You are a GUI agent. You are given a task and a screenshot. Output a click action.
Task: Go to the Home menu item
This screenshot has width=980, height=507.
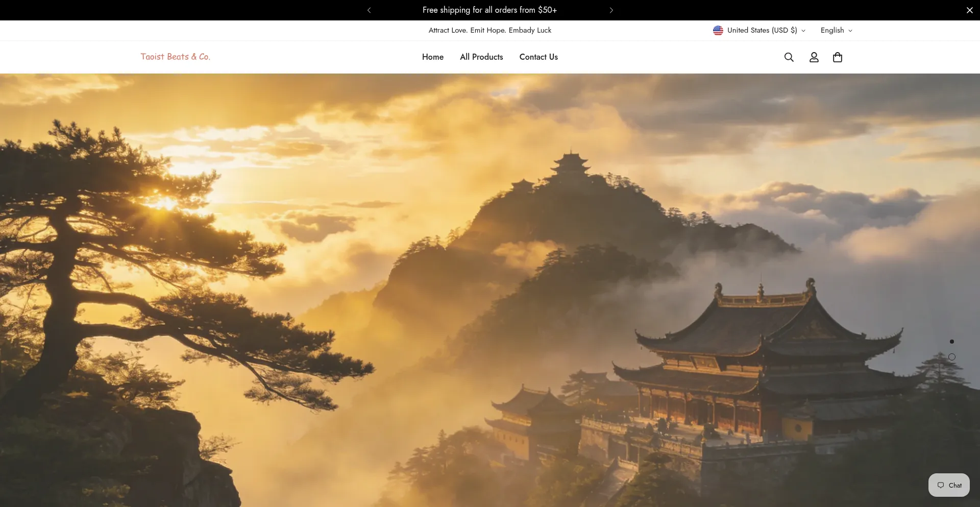(x=433, y=57)
